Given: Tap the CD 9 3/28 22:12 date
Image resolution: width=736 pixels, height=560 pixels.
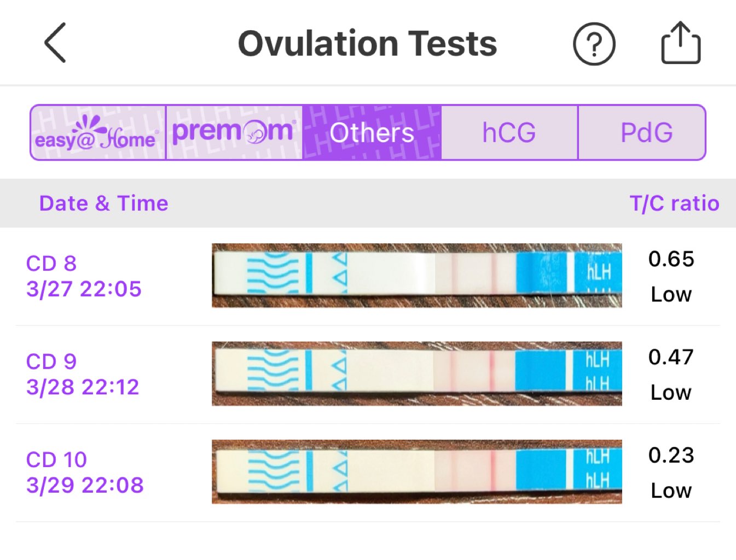Looking at the screenshot, I should [83, 374].
